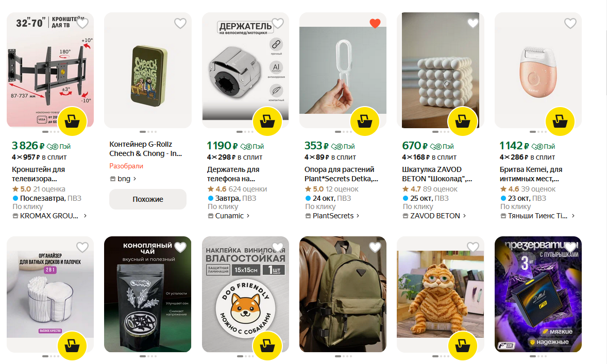Open the bng seller link
Screen dimensions: 607x364
click(124, 179)
